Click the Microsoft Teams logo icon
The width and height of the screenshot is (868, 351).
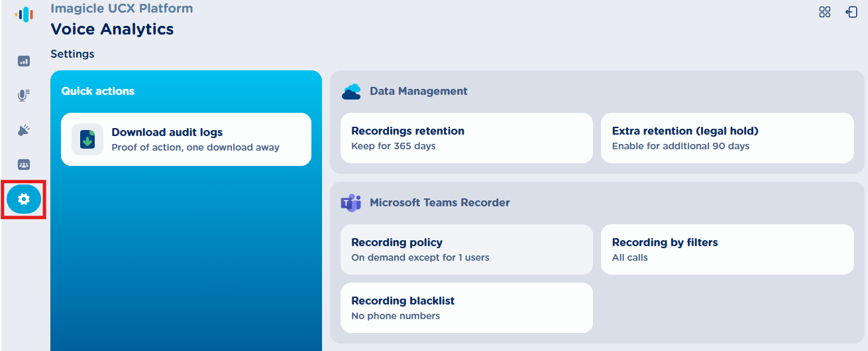(x=351, y=203)
